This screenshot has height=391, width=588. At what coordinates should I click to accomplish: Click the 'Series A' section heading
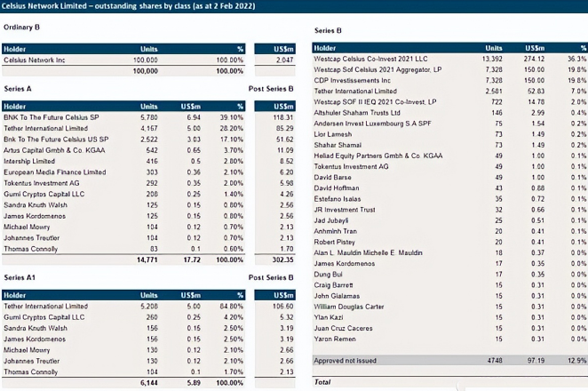coord(18,89)
